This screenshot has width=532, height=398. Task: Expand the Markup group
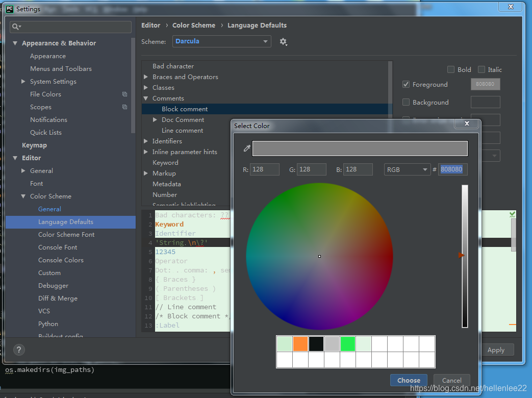(x=146, y=173)
